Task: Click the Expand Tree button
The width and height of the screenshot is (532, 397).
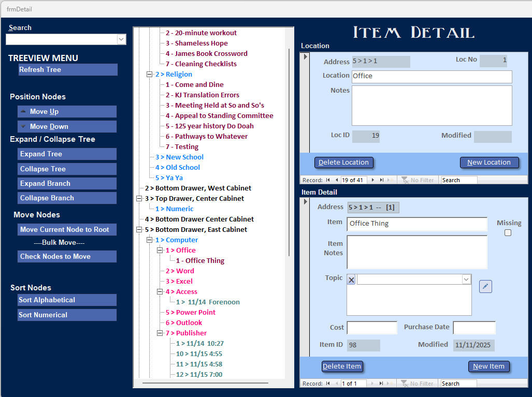Action: point(67,154)
